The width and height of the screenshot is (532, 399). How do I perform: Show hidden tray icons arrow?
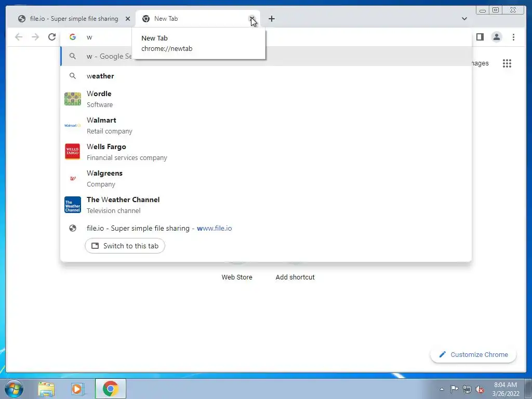tap(442, 389)
